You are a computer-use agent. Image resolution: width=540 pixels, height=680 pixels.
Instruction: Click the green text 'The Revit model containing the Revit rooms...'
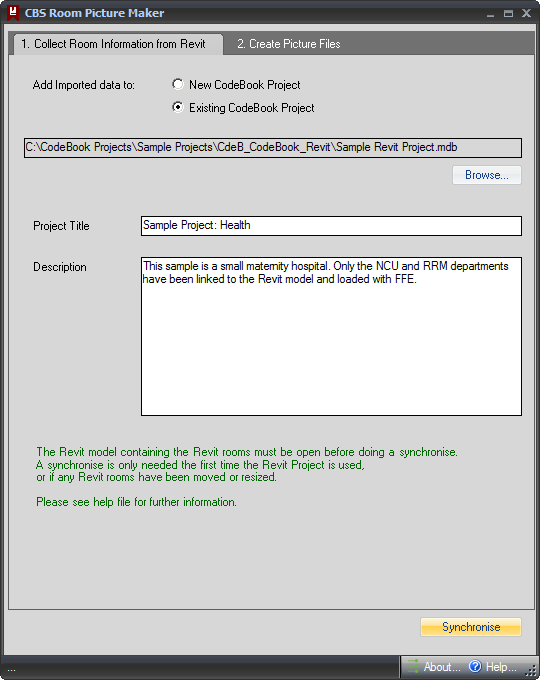(x=247, y=452)
